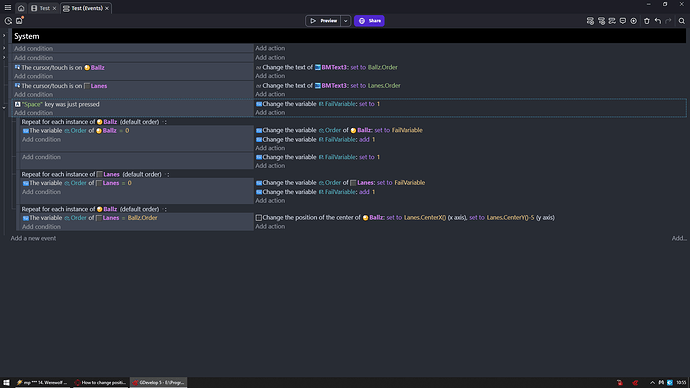Close the Test scene tab
Viewport: 690px width, 388px height.
55,8
